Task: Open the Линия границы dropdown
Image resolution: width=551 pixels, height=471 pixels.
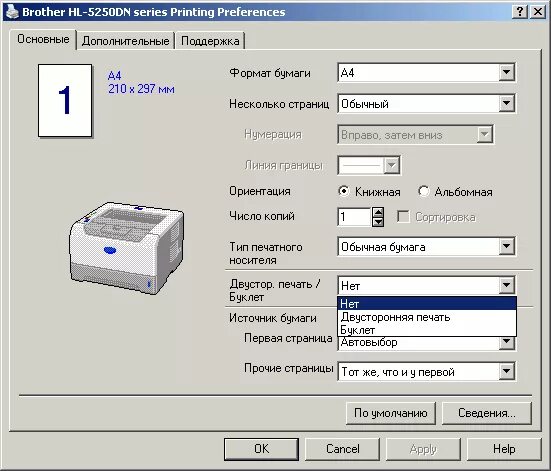Action: click(x=369, y=165)
